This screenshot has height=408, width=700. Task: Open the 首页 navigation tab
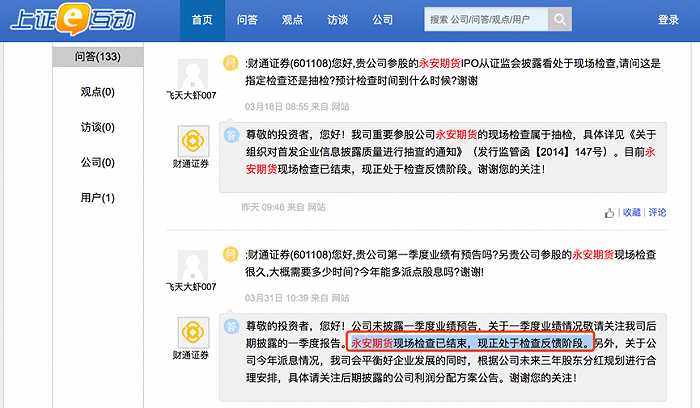(x=202, y=21)
